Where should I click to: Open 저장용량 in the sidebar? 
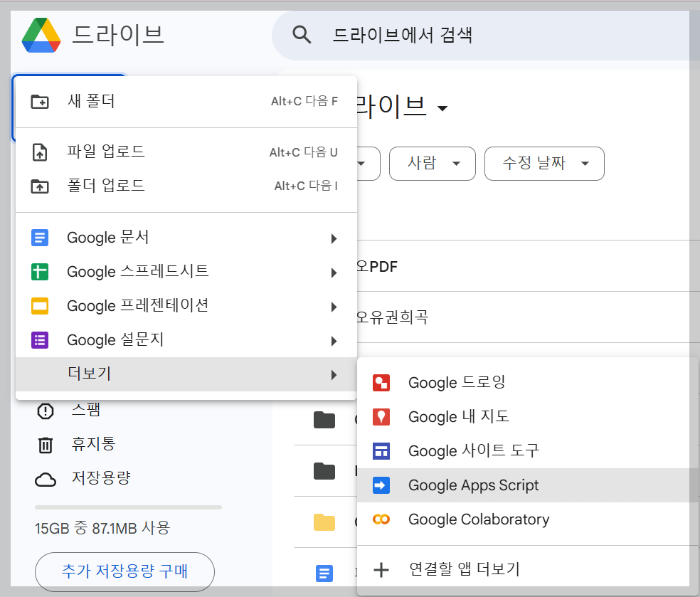(101, 478)
